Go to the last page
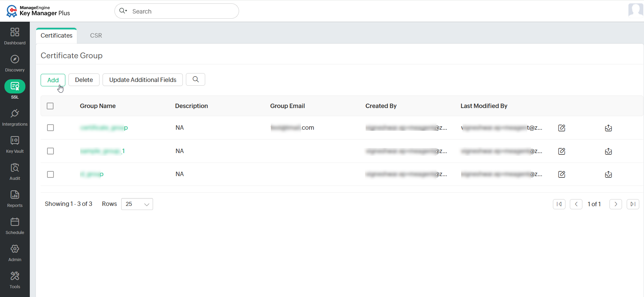Screen dimensions: 644x297 coord(633,204)
